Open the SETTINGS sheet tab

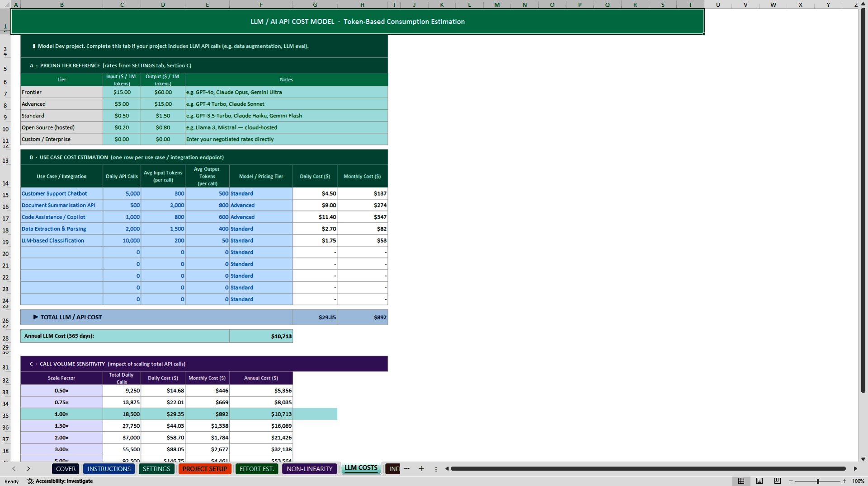(156, 469)
